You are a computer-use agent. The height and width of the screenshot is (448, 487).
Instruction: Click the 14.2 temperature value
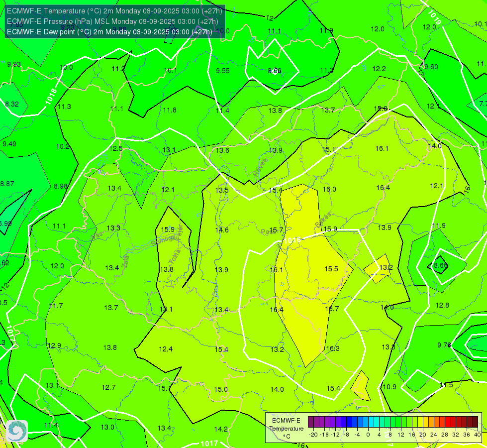(x=221, y=429)
